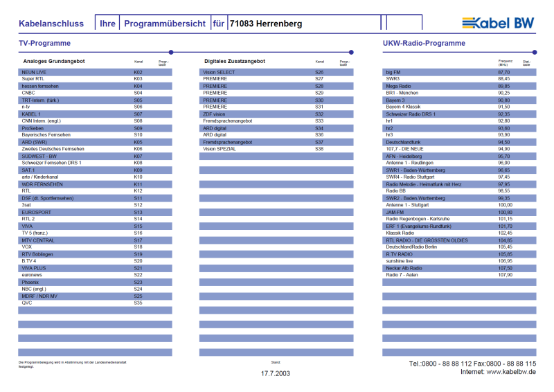
Task: Select the SÜDWEST - BW row
Action: [x=95, y=156]
